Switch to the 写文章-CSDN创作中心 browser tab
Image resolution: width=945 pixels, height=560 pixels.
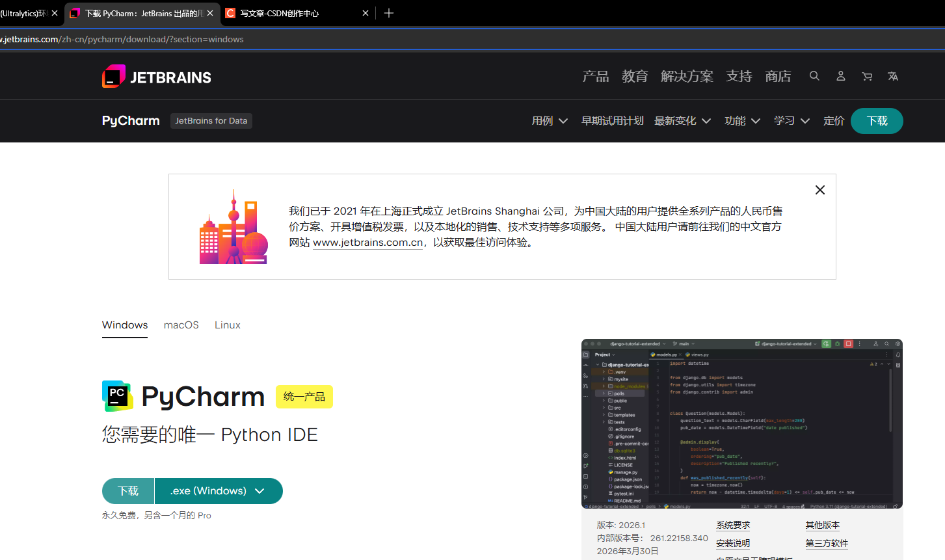click(297, 13)
